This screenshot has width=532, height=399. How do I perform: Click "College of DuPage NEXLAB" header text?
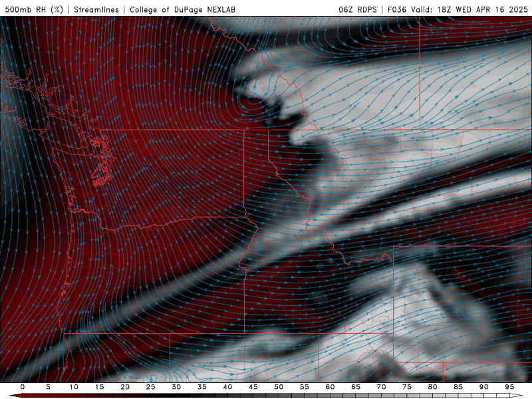click(182, 9)
